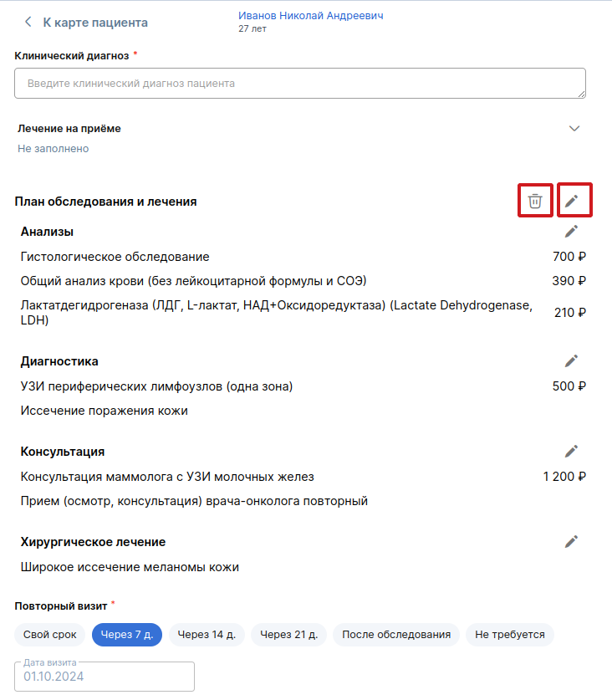
Task: Edit the Диагностика section
Action: [572, 360]
